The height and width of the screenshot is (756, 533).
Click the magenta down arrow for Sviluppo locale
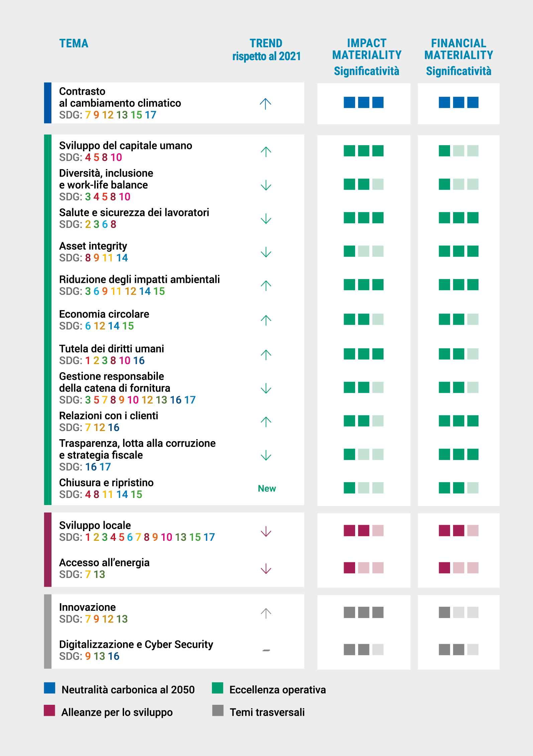coord(266,531)
